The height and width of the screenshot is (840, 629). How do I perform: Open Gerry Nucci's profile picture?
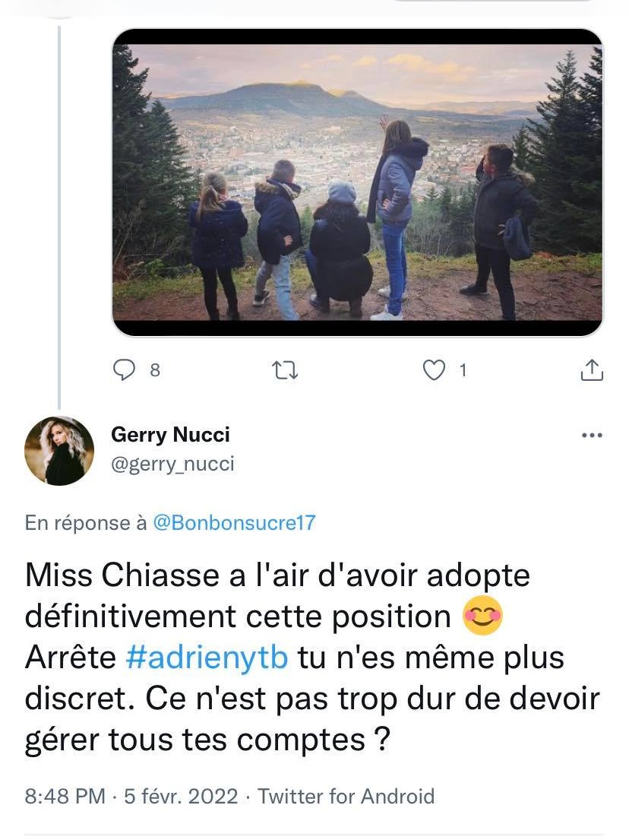pos(59,451)
